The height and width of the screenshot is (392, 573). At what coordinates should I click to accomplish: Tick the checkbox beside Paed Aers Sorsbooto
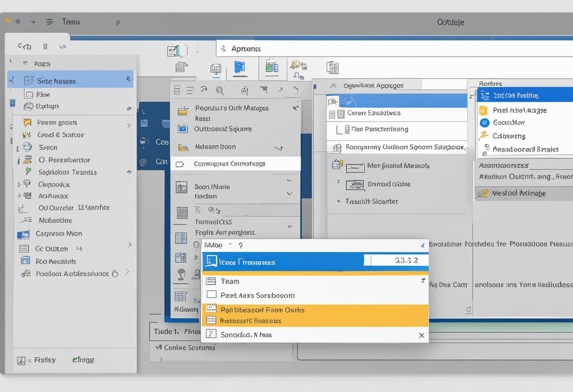tap(211, 295)
